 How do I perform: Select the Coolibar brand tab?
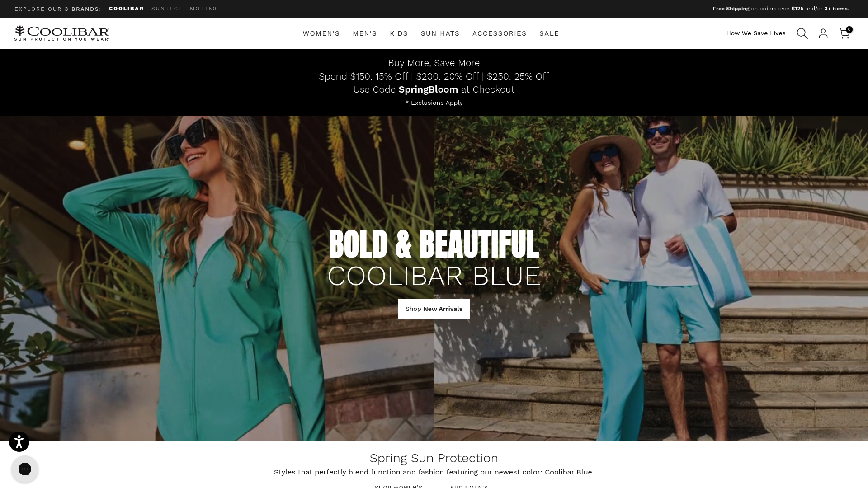(x=127, y=9)
